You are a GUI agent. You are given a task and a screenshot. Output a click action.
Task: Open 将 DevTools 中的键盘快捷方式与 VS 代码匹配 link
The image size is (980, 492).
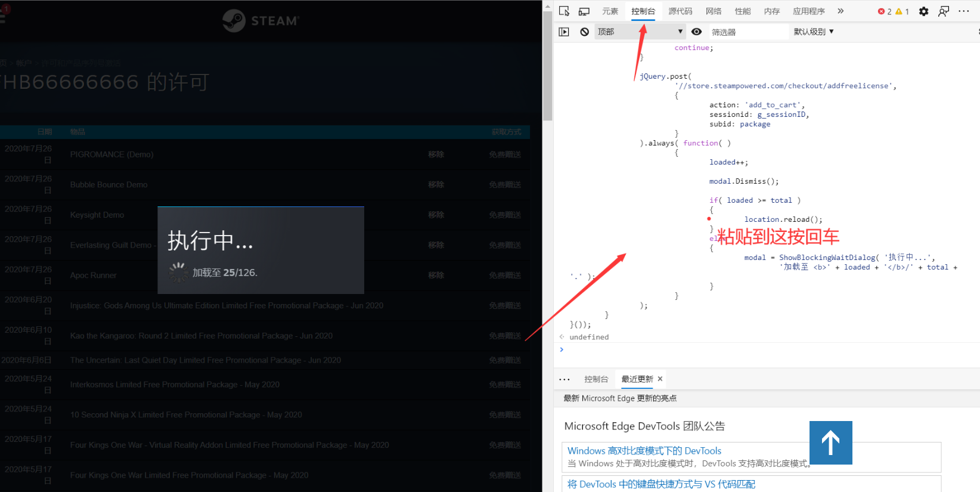pos(661,484)
